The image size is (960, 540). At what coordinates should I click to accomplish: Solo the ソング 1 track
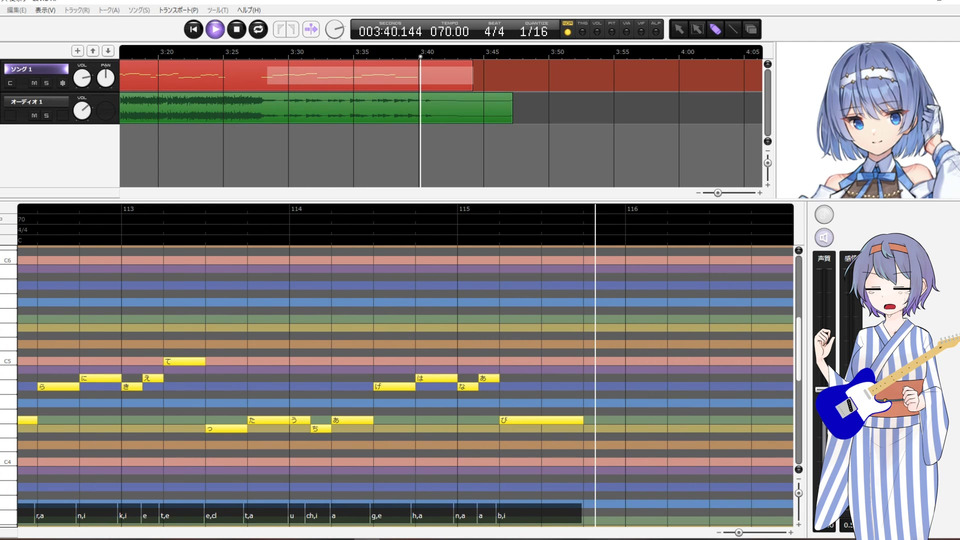point(46,83)
